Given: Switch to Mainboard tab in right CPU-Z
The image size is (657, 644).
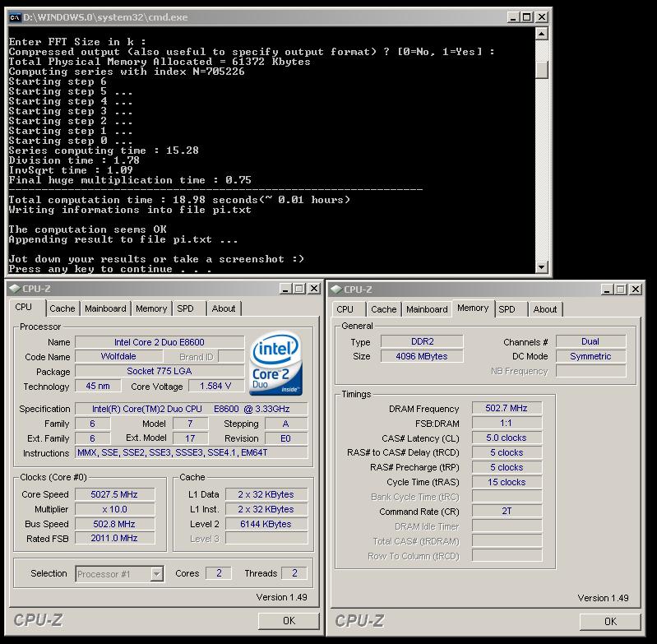Looking at the screenshot, I should pos(427,309).
